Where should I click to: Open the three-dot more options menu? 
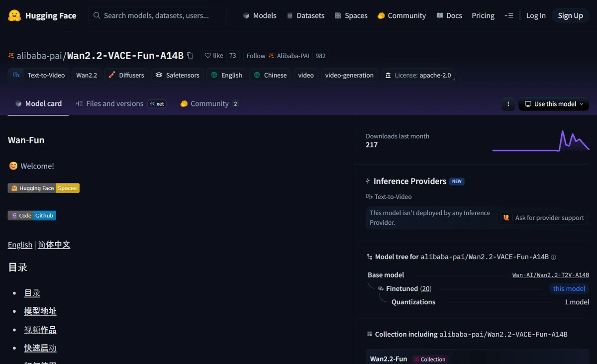tap(508, 104)
